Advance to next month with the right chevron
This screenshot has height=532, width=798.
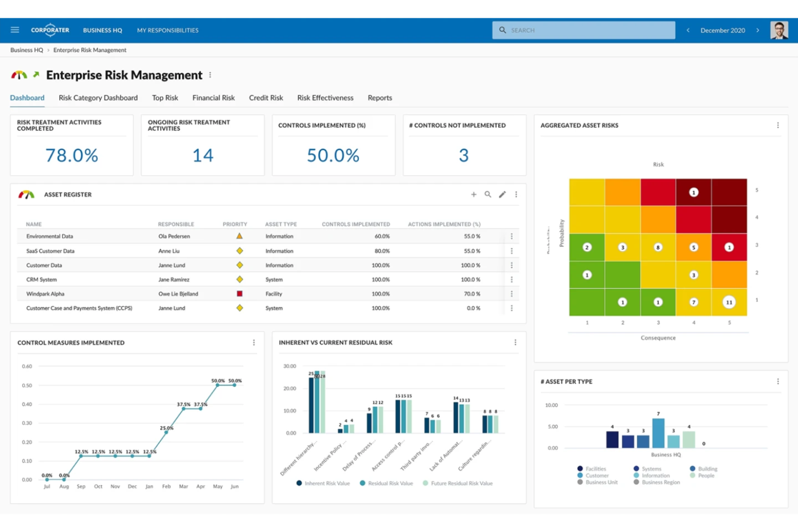(758, 30)
